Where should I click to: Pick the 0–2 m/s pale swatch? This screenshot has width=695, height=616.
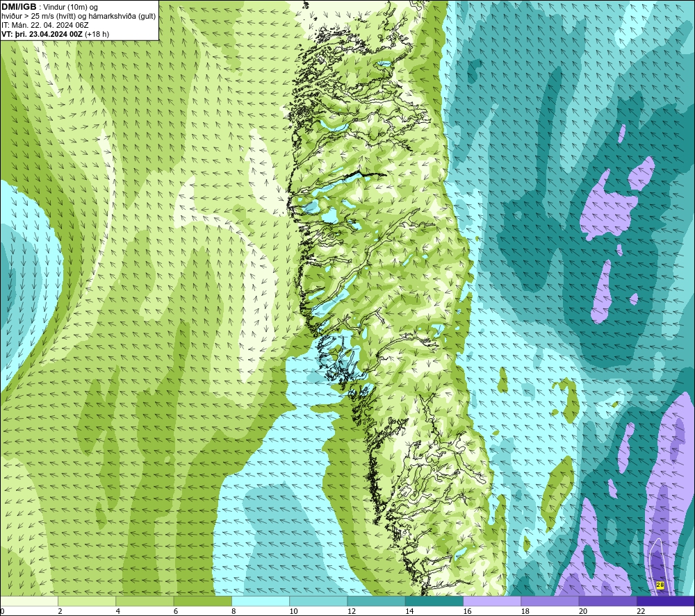pyautogui.click(x=29, y=601)
